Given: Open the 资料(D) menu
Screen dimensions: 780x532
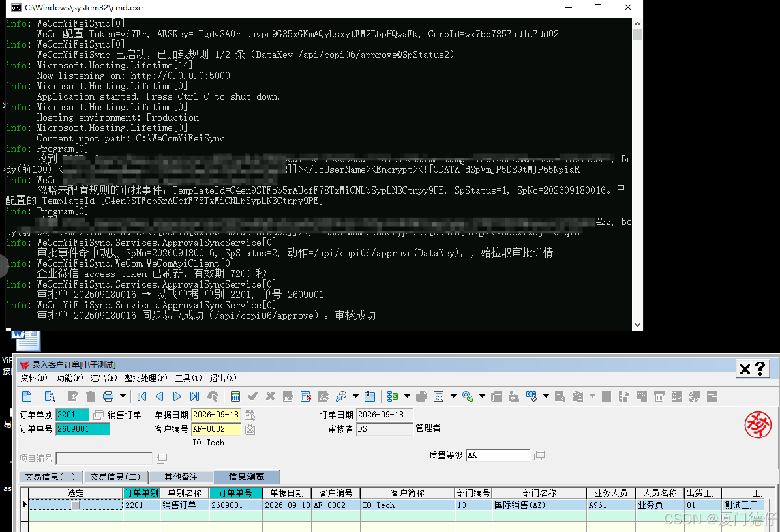Looking at the screenshot, I should click(34, 378).
